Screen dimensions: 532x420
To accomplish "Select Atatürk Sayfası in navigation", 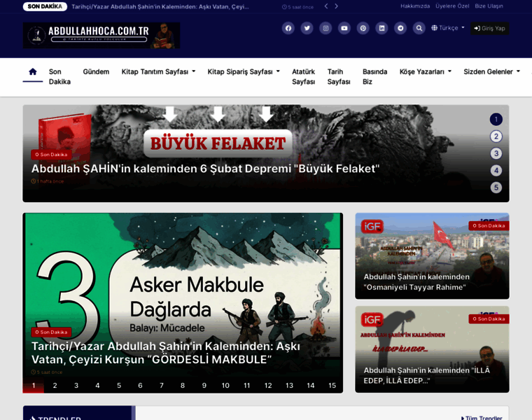I will (x=303, y=76).
